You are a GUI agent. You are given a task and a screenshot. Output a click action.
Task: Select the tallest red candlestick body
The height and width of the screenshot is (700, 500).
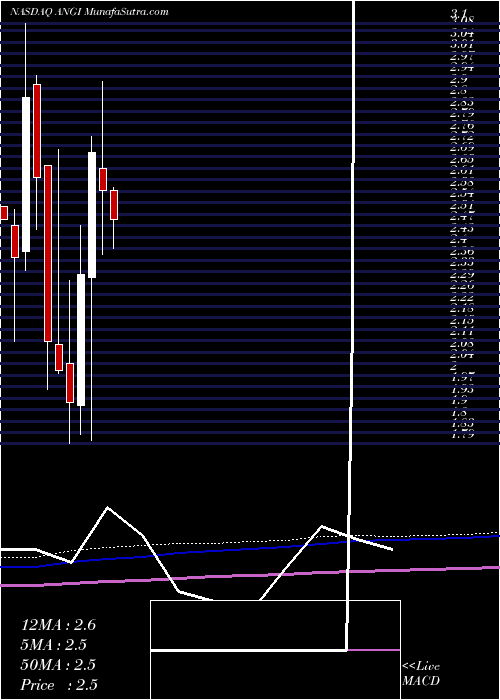pos(48,254)
